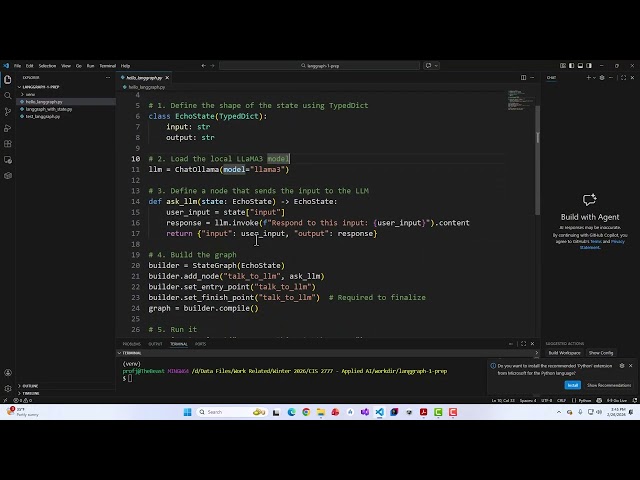640x480 pixels.
Task: Click the editor vertical scrollbar
Action: 538,160
